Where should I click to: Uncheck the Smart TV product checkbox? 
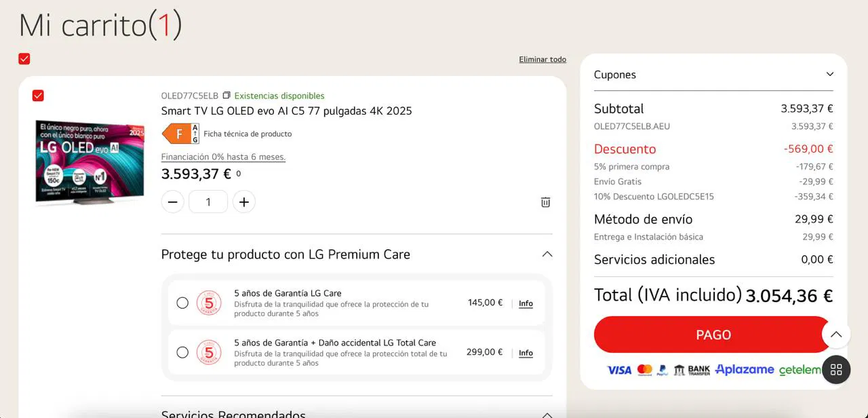[x=38, y=96]
